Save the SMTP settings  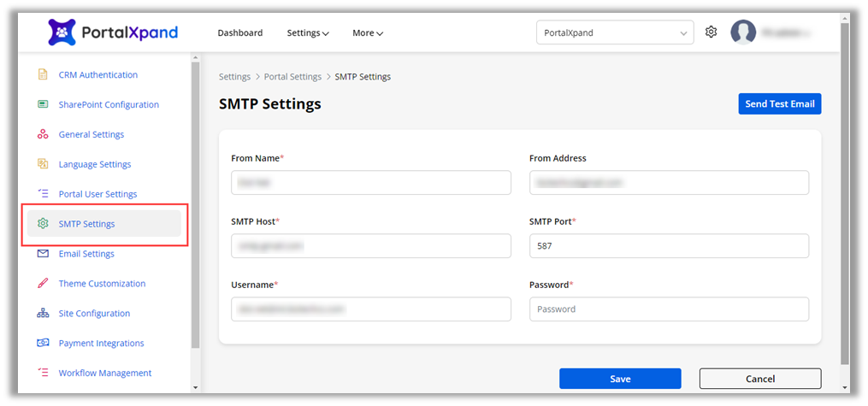click(x=620, y=379)
